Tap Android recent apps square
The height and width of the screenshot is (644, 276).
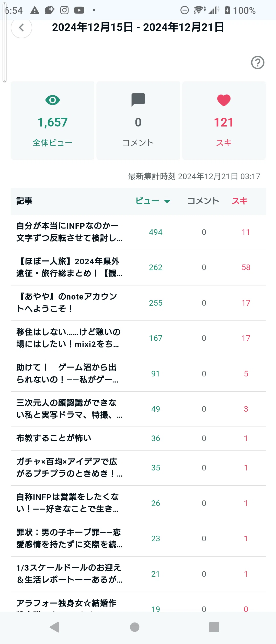coord(214,627)
